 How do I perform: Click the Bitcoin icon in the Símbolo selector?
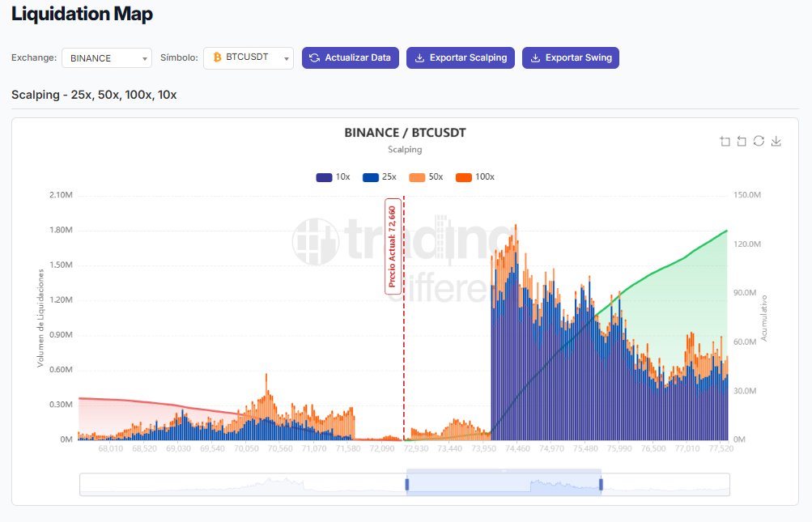coord(218,57)
